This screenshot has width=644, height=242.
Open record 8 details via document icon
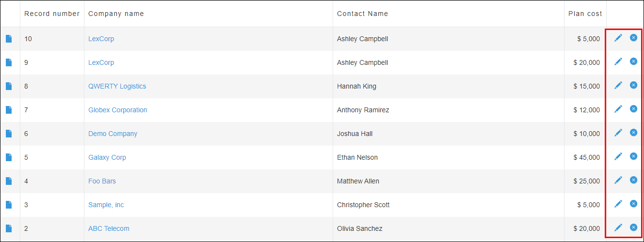click(x=9, y=86)
